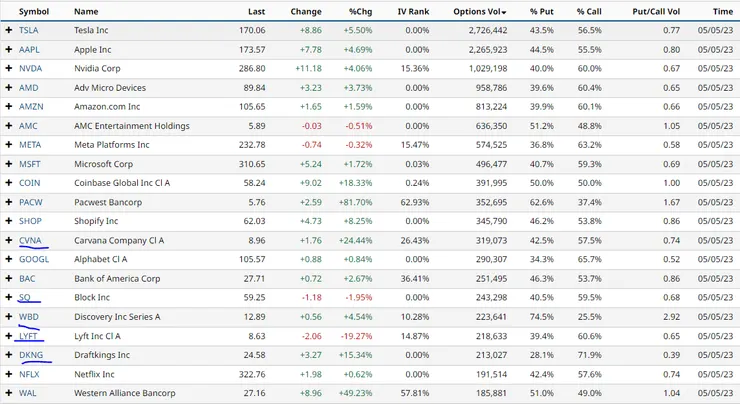Expand the TSLA row plus icon

click(8, 30)
